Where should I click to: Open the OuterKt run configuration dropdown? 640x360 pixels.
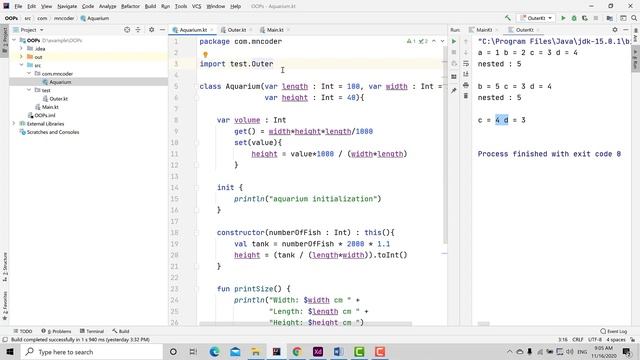pyautogui.click(x=536, y=18)
